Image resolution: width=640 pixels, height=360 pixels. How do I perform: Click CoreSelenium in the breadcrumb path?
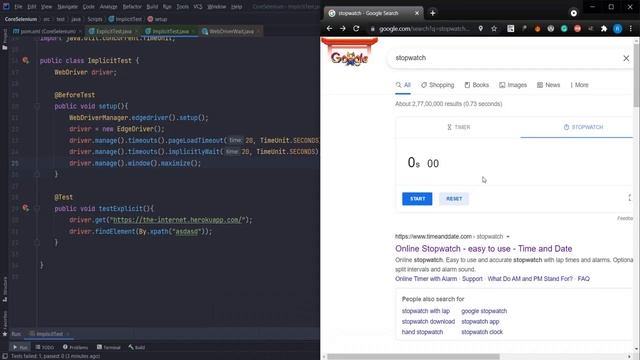click(21, 19)
